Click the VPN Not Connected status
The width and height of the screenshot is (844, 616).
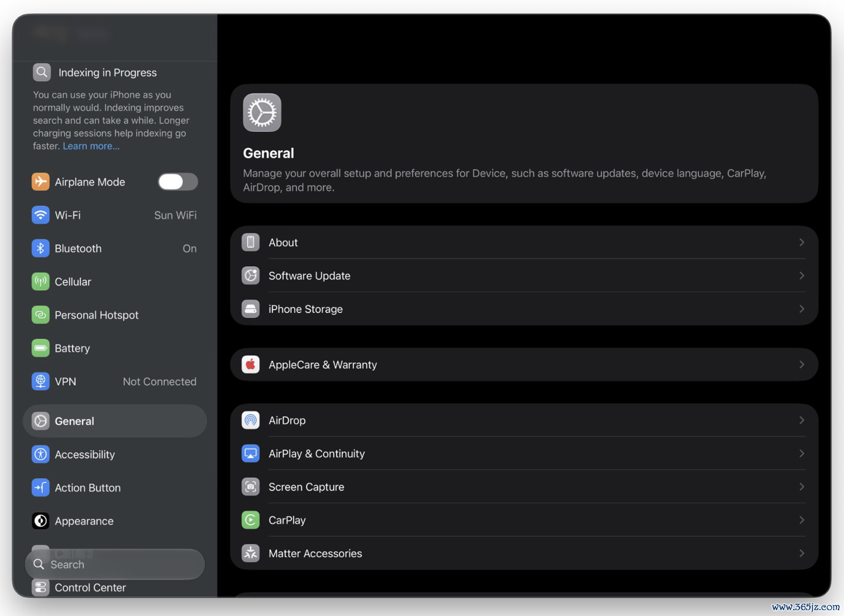coord(159,382)
